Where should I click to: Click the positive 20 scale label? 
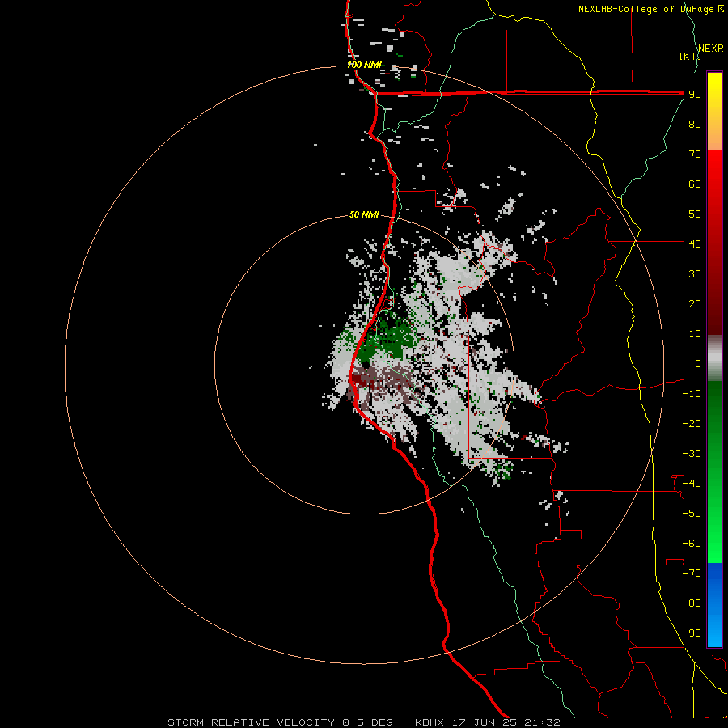695,303
